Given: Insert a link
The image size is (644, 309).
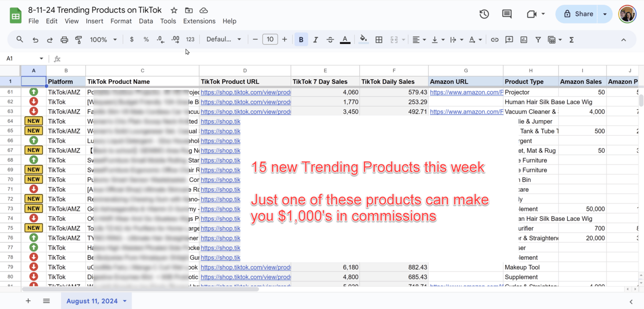Looking at the screenshot, I should (x=494, y=39).
